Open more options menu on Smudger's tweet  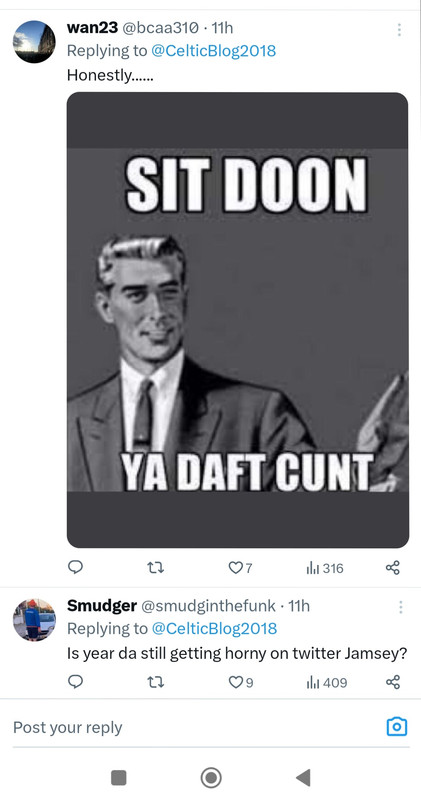(x=401, y=607)
